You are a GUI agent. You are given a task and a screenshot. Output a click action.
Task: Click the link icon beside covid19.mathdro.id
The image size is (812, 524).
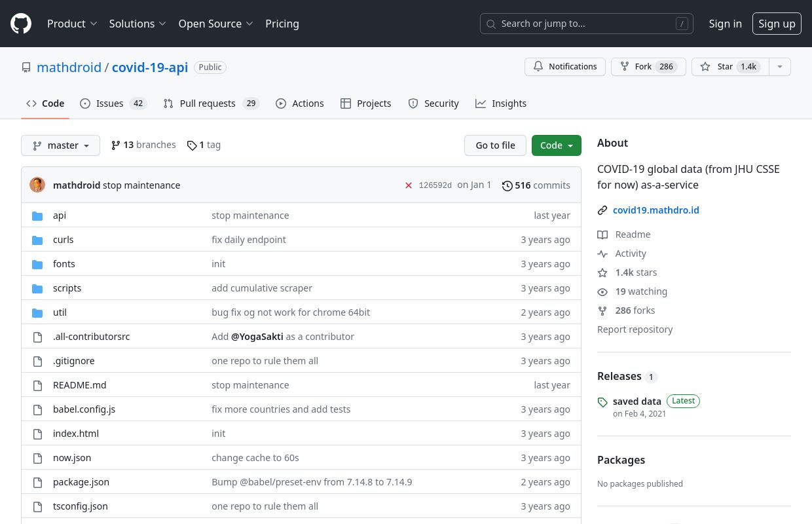pyautogui.click(x=602, y=210)
